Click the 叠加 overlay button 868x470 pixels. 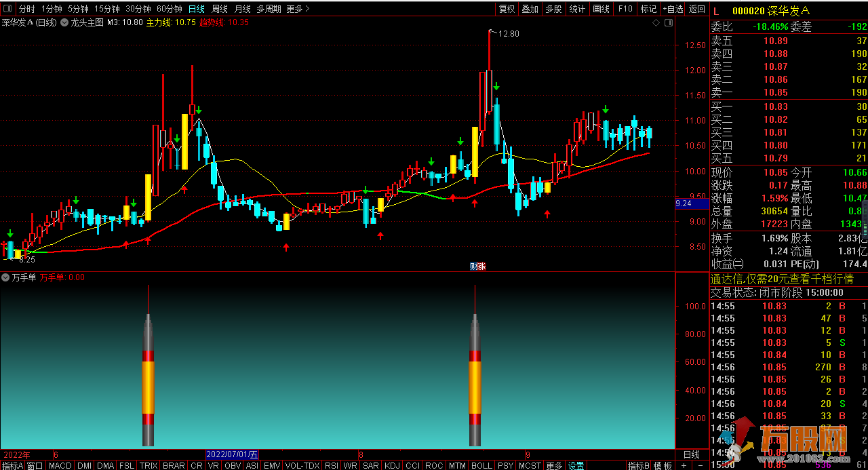[530, 9]
